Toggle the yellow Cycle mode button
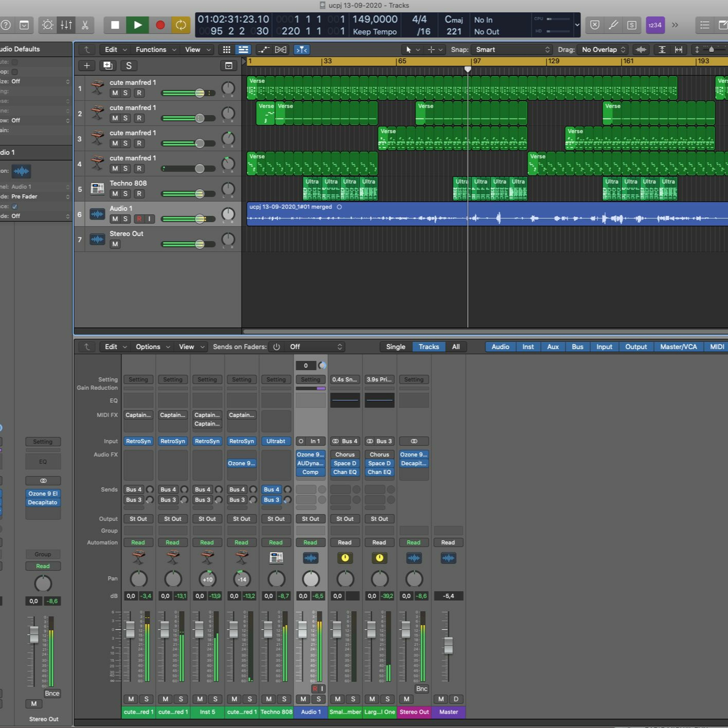728x728 pixels. (x=181, y=25)
